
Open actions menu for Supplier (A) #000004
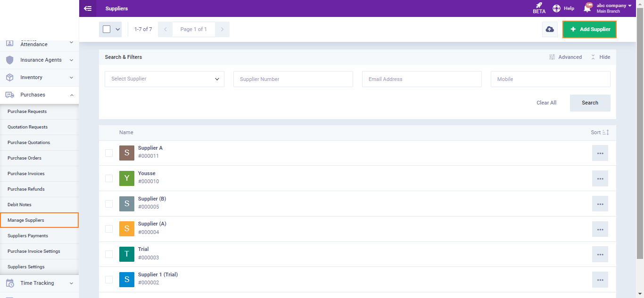coord(600,229)
